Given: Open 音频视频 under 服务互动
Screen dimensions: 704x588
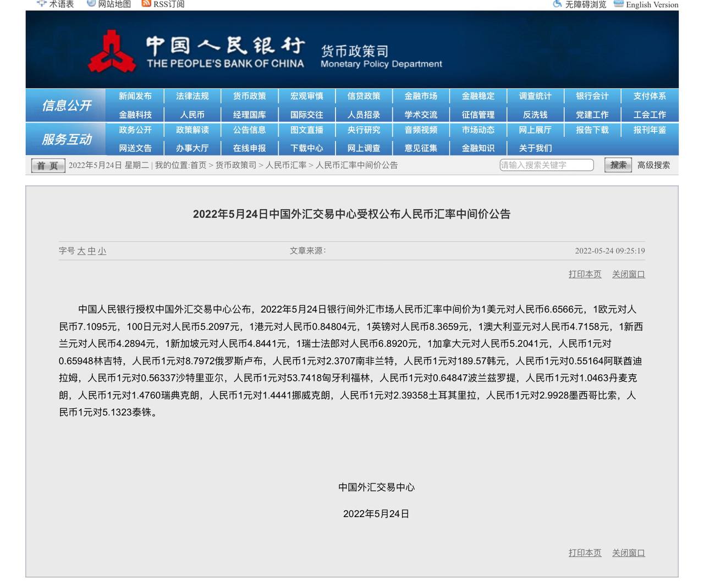Looking at the screenshot, I should tap(421, 130).
